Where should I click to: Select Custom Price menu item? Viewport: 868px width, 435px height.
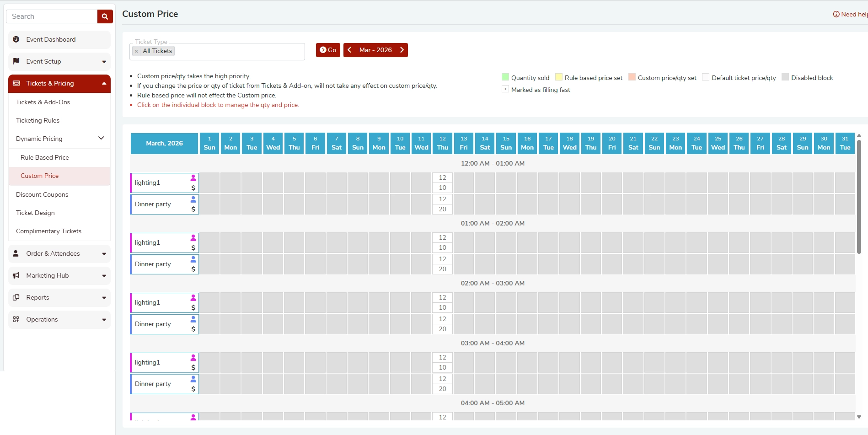click(x=59, y=176)
